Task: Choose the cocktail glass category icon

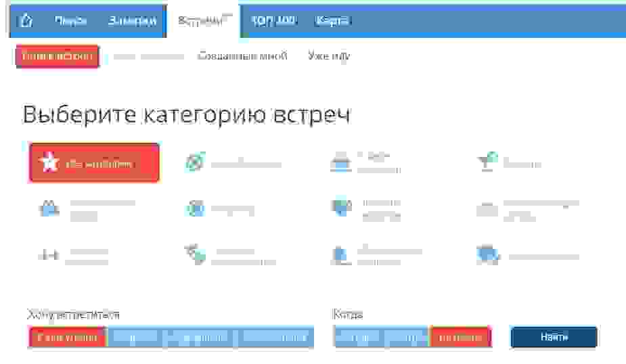Action: tap(487, 161)
